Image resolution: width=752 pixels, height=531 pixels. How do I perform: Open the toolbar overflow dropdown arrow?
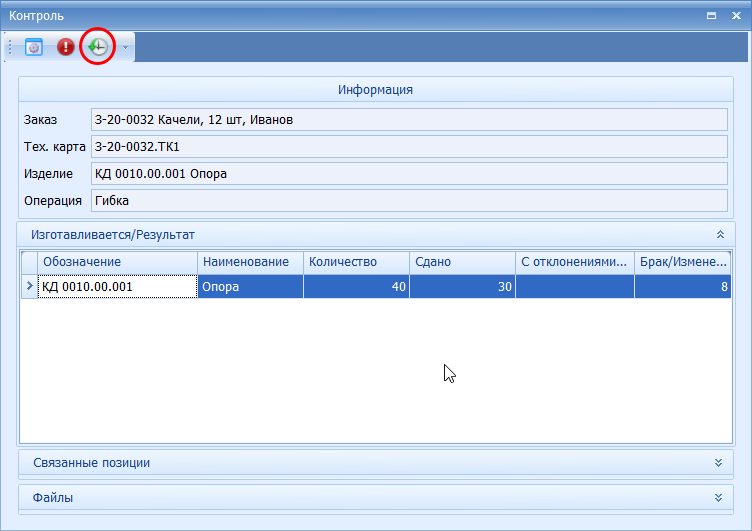(x=125, y=47)
